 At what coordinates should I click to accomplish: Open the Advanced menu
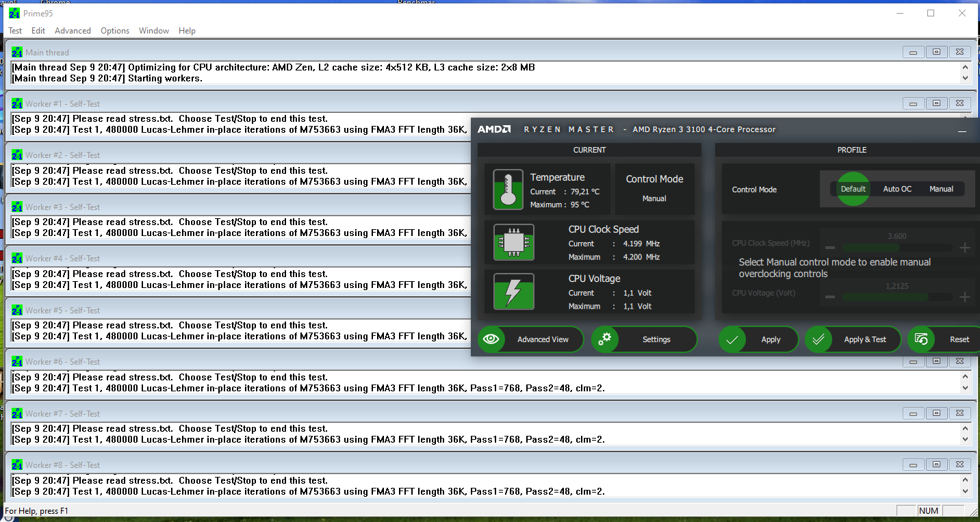coord(73,31)
